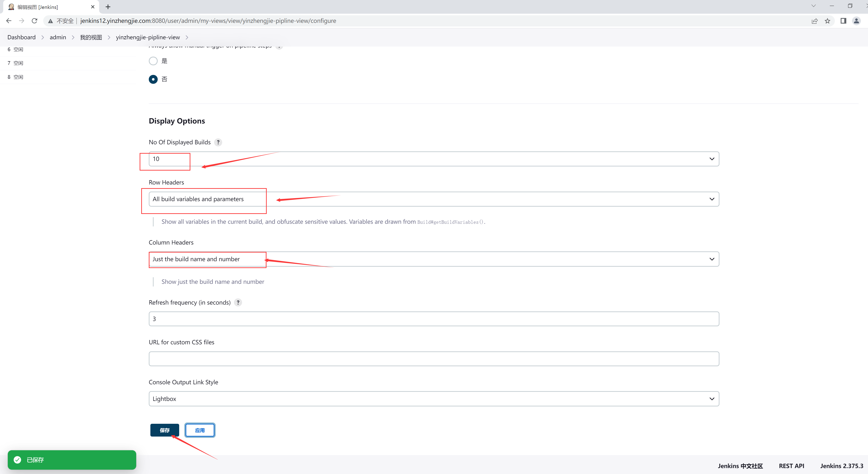Open the user profile icon
This screenshot has width=868, height=474.
(856, 21)
